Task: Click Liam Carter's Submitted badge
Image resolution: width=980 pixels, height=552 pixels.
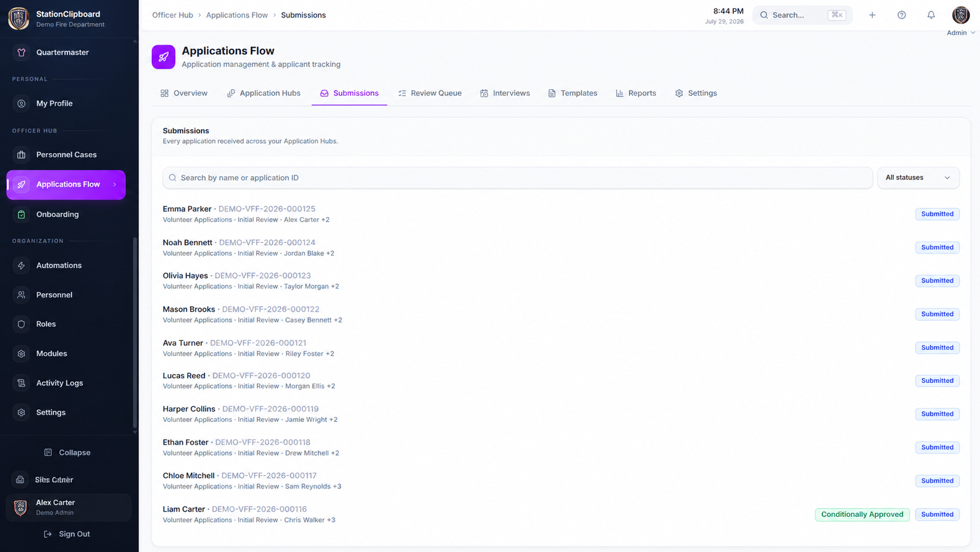Action: pyautogui.click(x=937, y=514)
